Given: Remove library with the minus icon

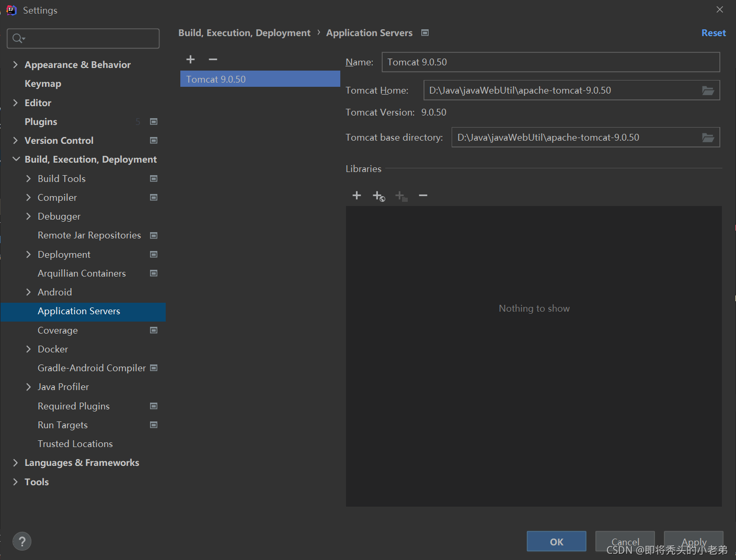Looking at the screenshot, I should tap(423, 196).
